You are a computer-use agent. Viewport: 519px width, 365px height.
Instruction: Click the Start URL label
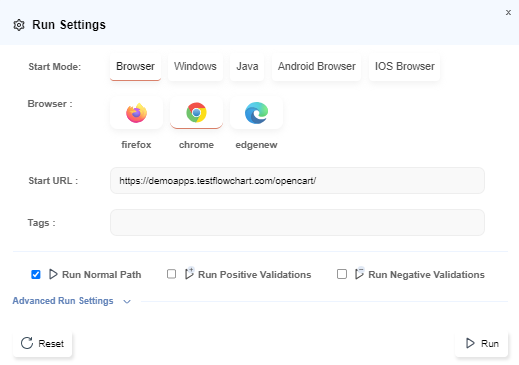(x=53, y=181)
